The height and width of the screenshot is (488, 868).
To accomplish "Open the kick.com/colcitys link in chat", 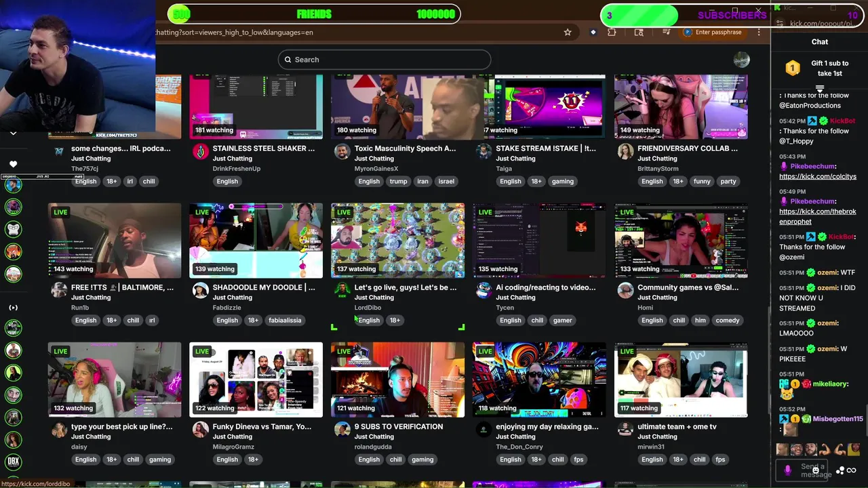I will (x=818, y=176).
